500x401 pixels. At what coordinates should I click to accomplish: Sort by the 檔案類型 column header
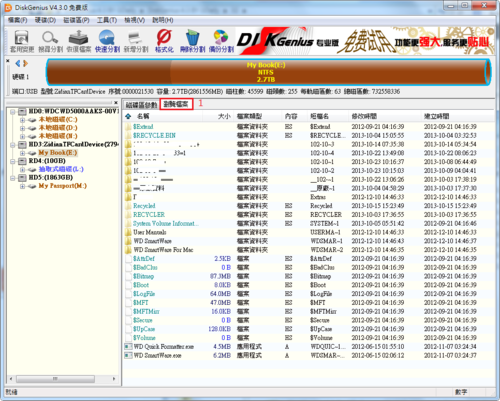(x=249, y=116)
